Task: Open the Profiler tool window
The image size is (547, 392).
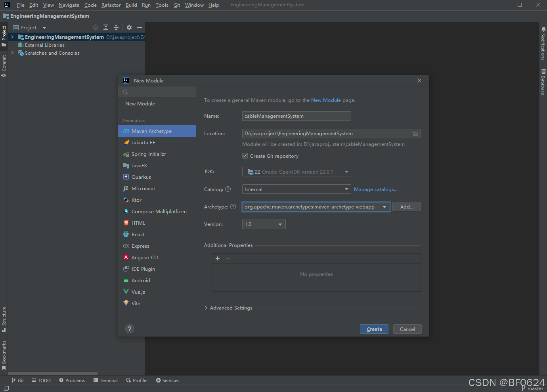Action: [137, 380]
